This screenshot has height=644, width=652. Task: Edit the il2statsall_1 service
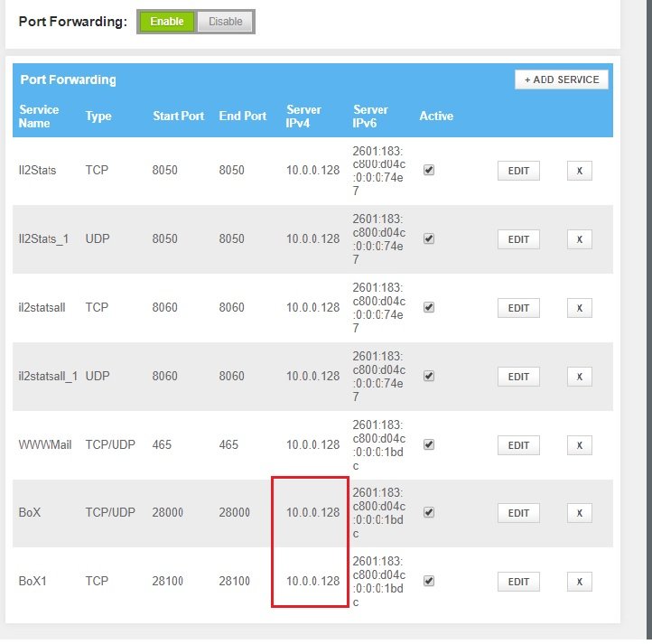click(518, 377)
